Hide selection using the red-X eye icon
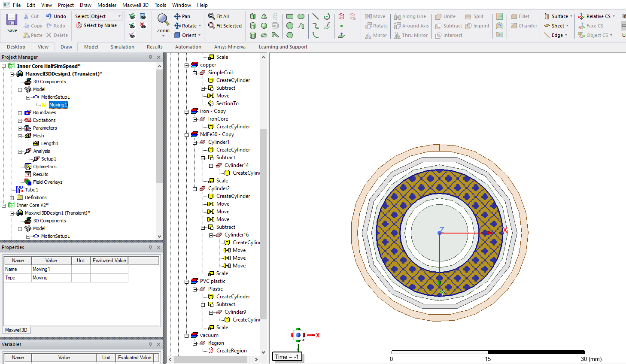626x364 pixels. point(143,26)
